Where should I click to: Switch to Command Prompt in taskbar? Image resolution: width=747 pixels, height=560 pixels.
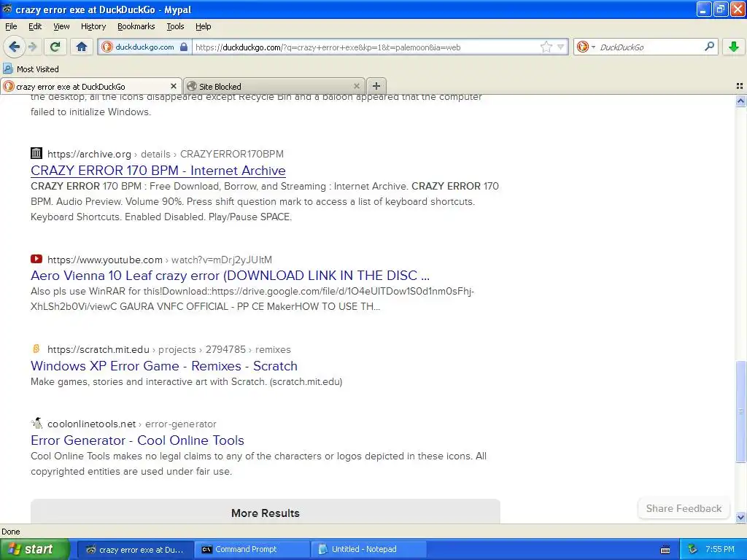[x=252, y=549]
